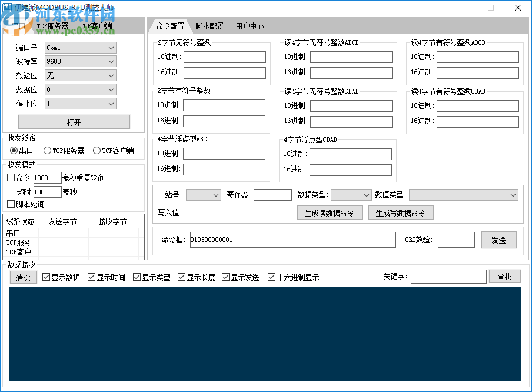Open the 停止位 stop bits dropdown

point(80,103)
